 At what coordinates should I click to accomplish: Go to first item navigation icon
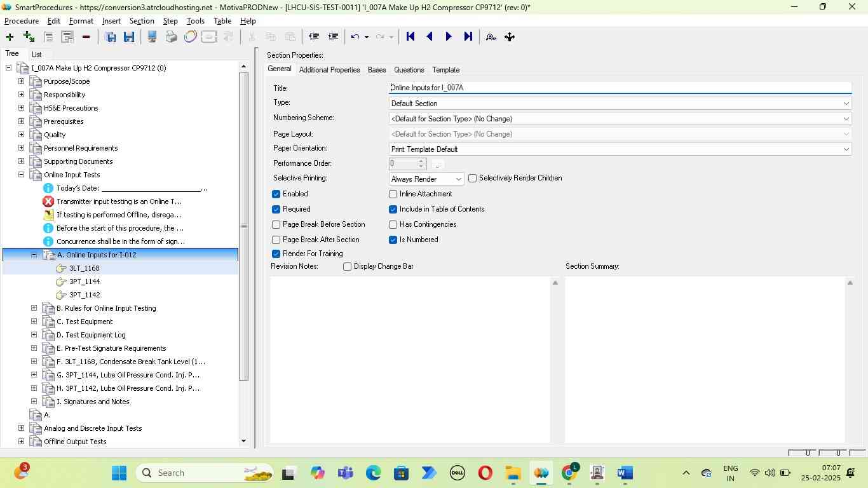pos(410,37)
